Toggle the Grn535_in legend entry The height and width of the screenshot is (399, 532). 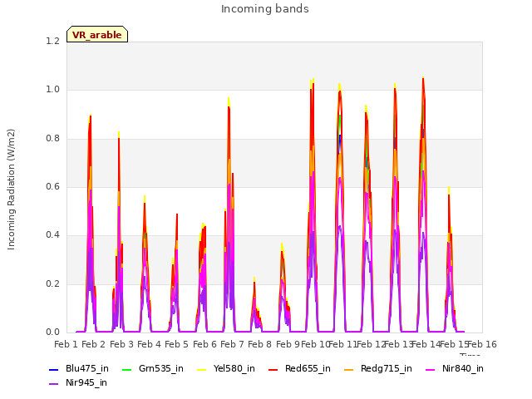coord(153,368)
